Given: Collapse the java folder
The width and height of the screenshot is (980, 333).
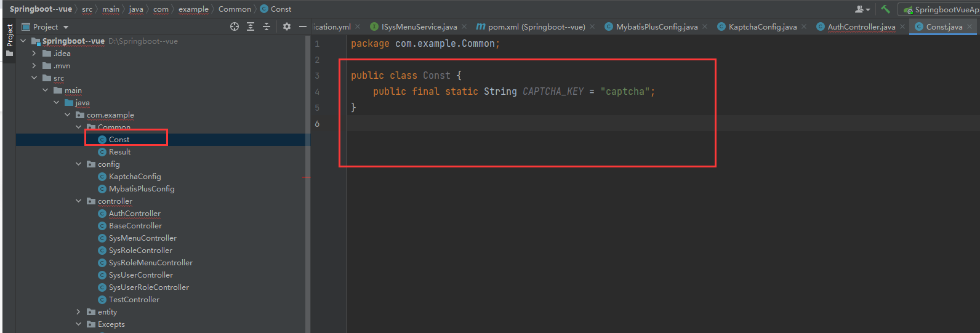Looking at the screenshot, I should tap(57, 103).
